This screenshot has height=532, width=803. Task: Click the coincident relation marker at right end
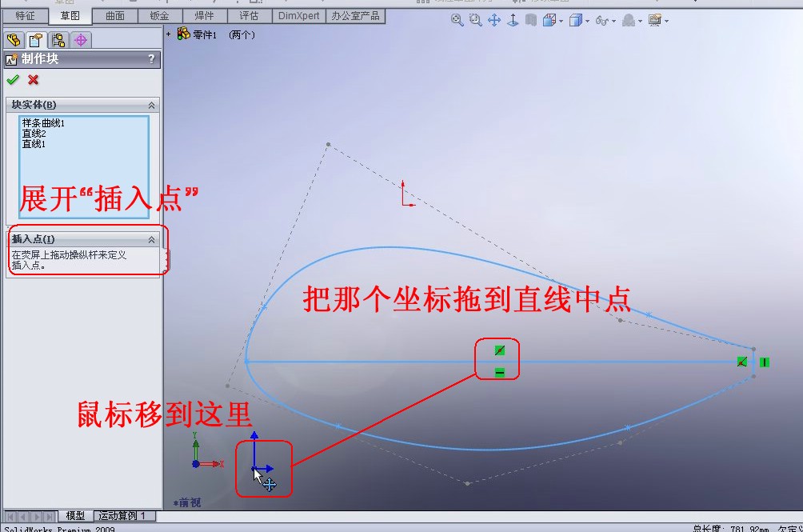741,362
